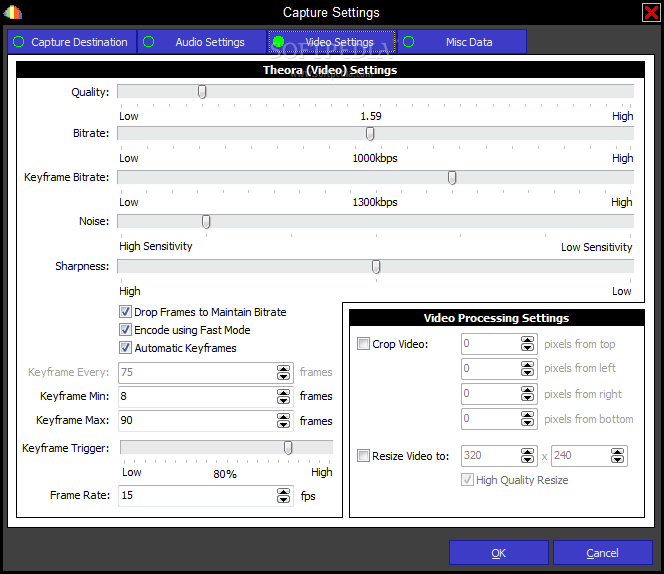
Task: Click up arrow on resize width stepper
Action: coord(527,452)
